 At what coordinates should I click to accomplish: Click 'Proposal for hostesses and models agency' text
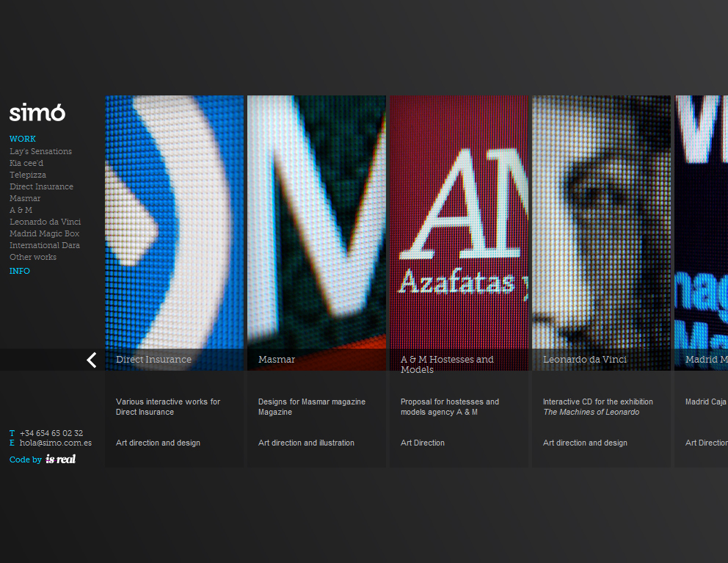tap(450, 407)
